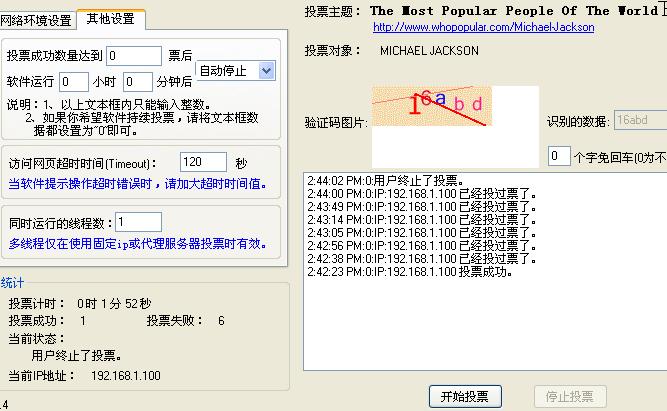Image resolution: width=667 pixels, height=411 pixels.
Task: Click the 投票成功数量达到 input box
Action: coord(133,56)
